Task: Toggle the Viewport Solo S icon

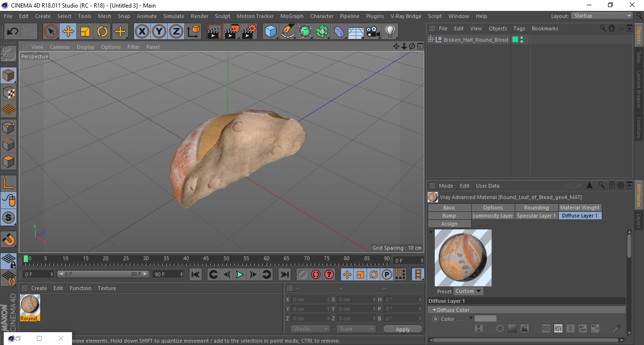Action: coord(9,218)
